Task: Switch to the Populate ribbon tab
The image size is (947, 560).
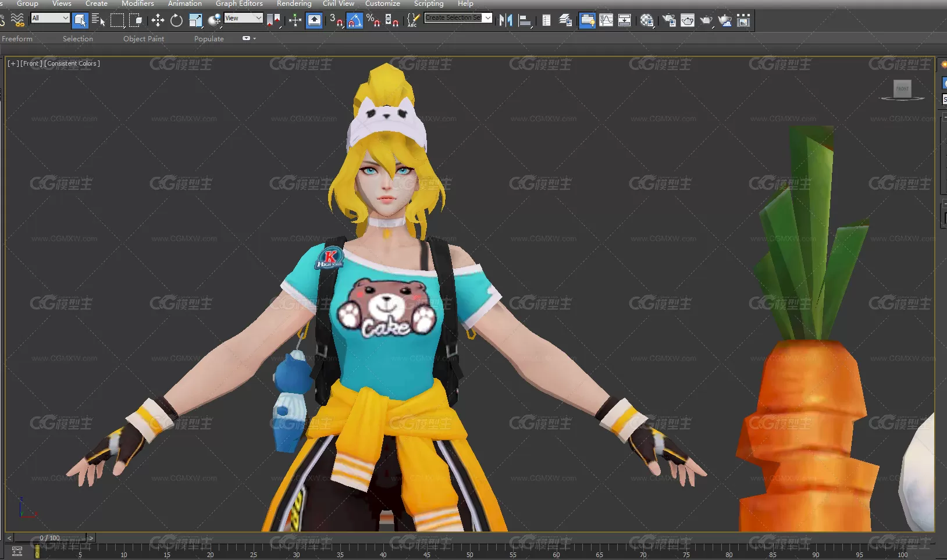Action: click(x=209, y=38)
